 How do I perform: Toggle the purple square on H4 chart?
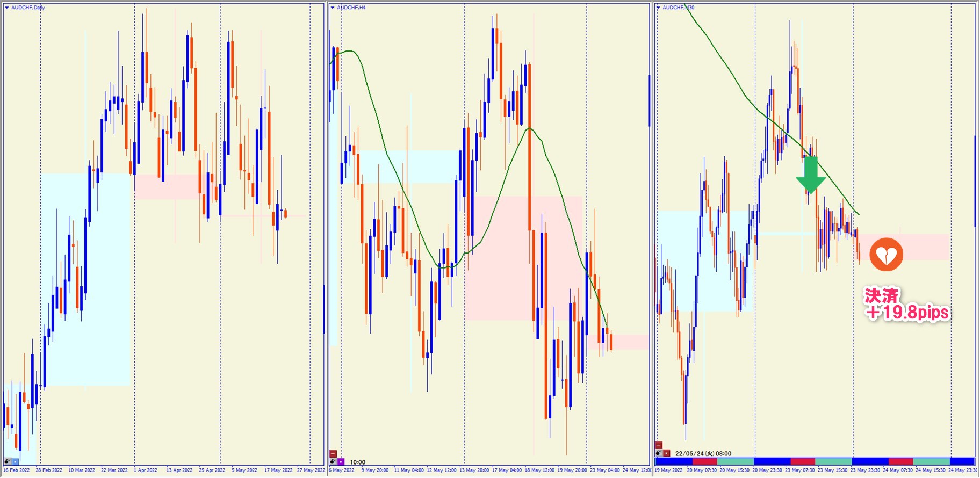tap(341, 462)
